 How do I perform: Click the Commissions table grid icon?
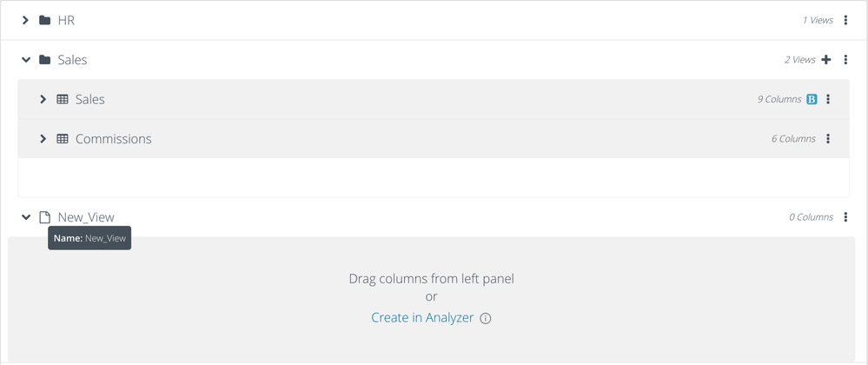[x=63, y=139]
